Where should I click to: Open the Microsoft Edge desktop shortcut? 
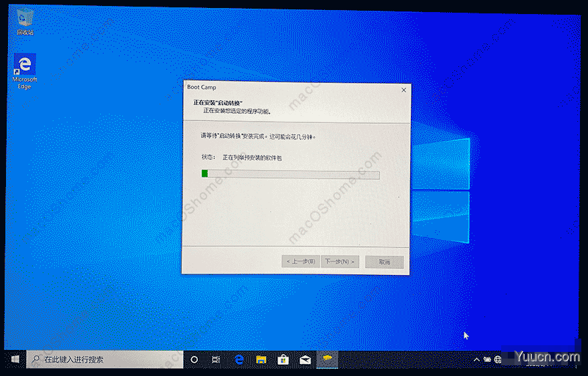25,71
